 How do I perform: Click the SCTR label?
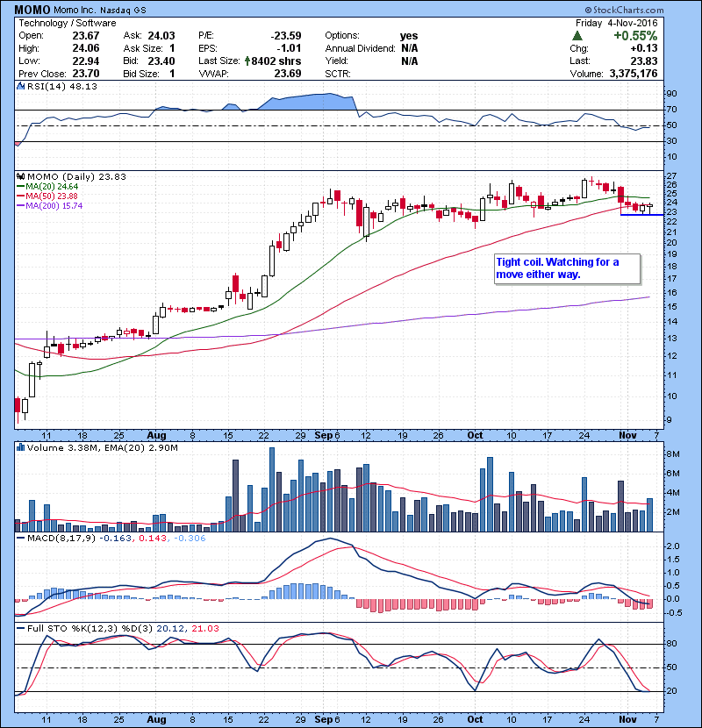coord(338,74)
